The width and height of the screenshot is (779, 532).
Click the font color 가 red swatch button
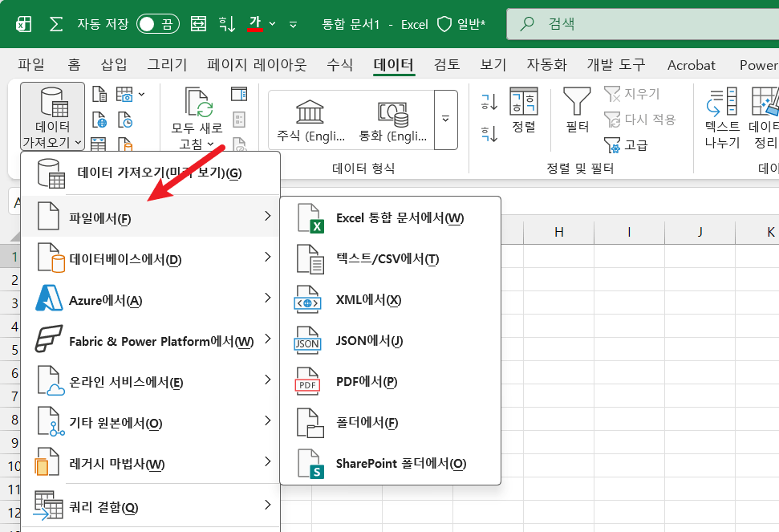tap(255, 23)
